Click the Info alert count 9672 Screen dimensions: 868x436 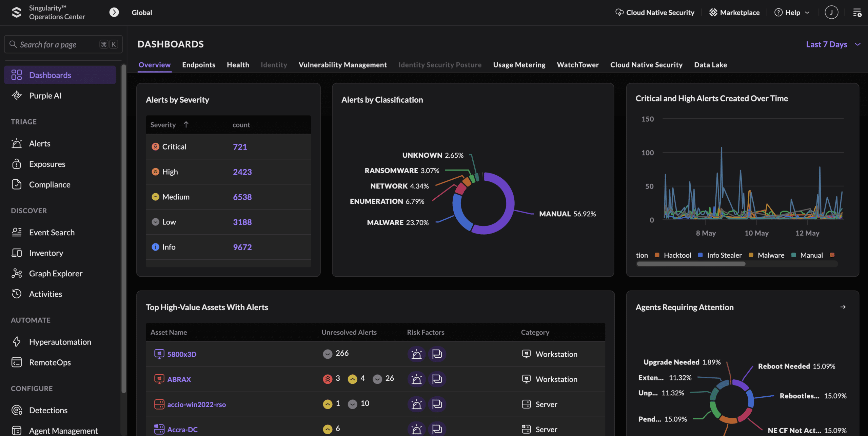click(242, 247)
